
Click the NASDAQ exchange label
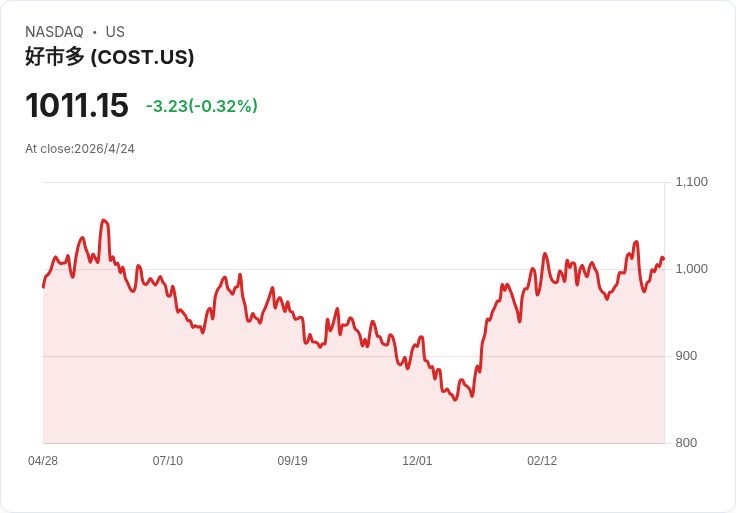point(54,32)
